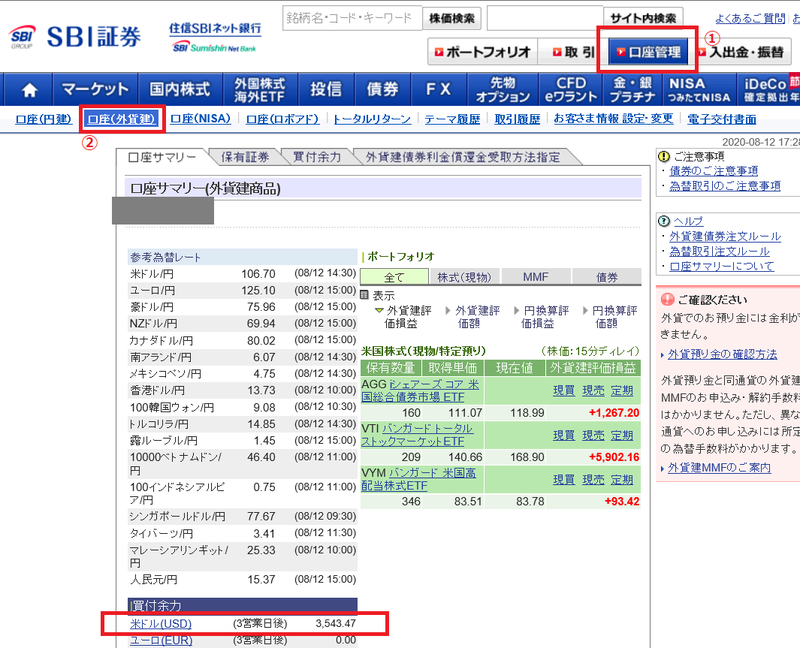Click 現売 for VTI
The width and height of the screenshot is (800, 648).
593,435
